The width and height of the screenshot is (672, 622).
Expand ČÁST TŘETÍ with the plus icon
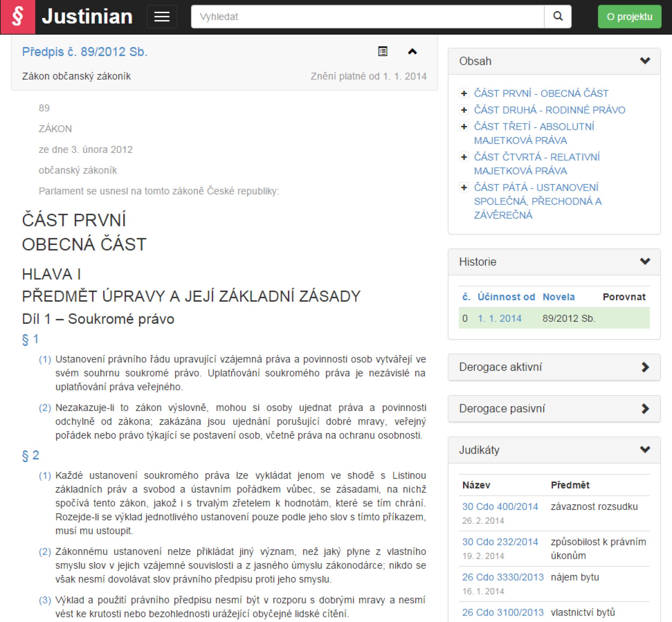[x=464, y=127]
